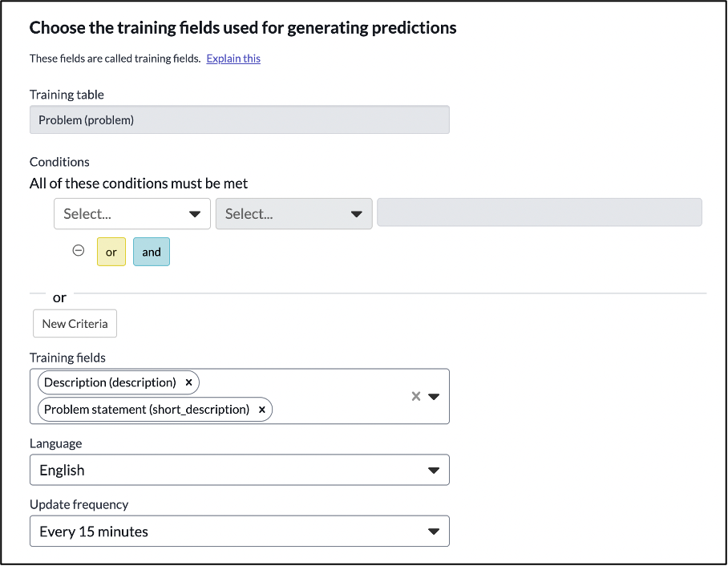Screen dimensions: 728x566
Task: Clear all selected training fields
Action: (x=416, y=396)
